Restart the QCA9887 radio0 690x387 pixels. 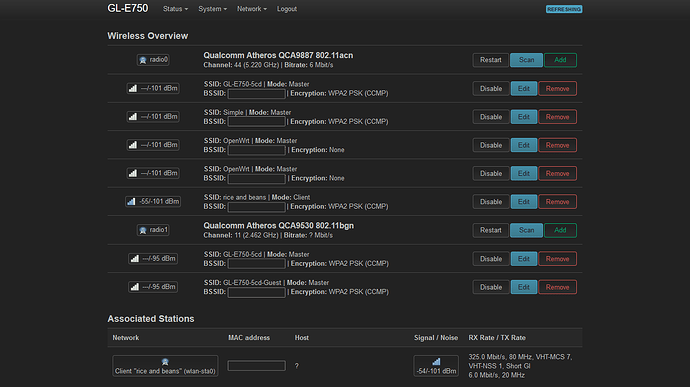coord(491,60)
